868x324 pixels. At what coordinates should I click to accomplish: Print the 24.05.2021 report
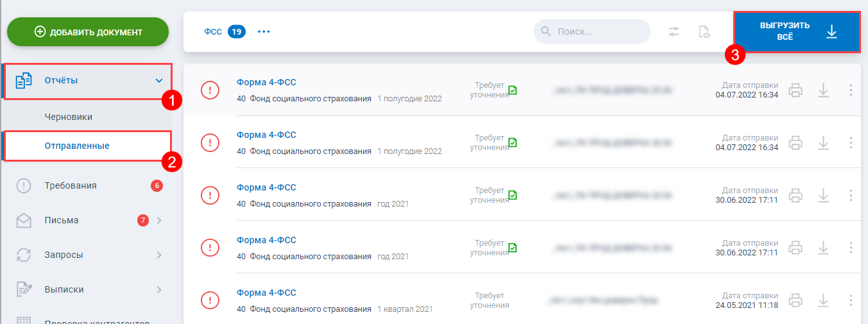(x=796, y=300)
